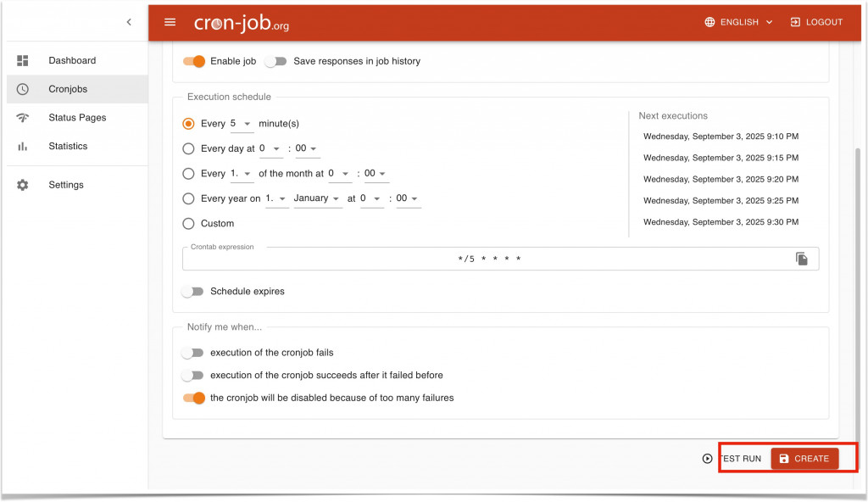Select the Every day at radio option
Image resolution: width=868 pixels, height=502 pixels.
point(188,148)
